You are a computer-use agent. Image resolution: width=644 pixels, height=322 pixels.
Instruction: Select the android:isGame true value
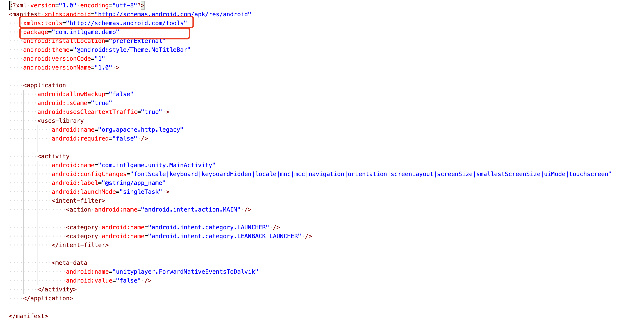click(102, 103)
